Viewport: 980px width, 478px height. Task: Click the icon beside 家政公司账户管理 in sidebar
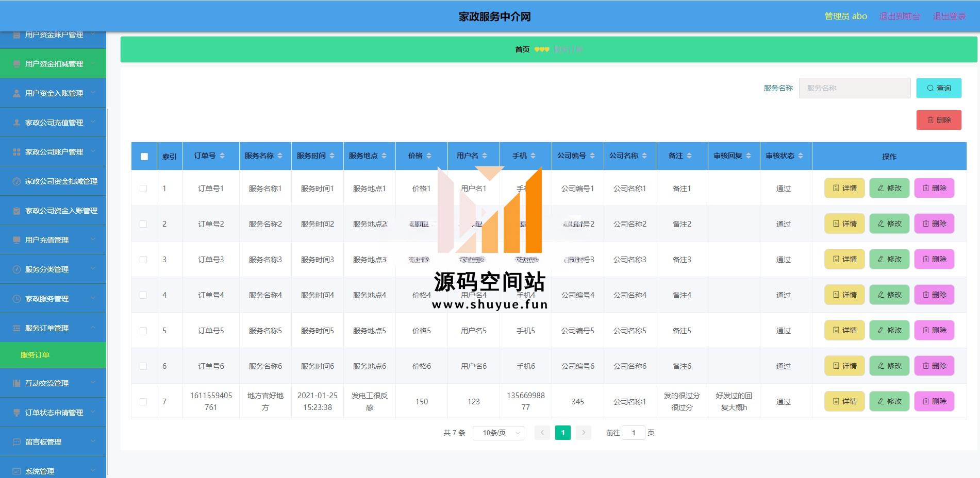[16, 152]
